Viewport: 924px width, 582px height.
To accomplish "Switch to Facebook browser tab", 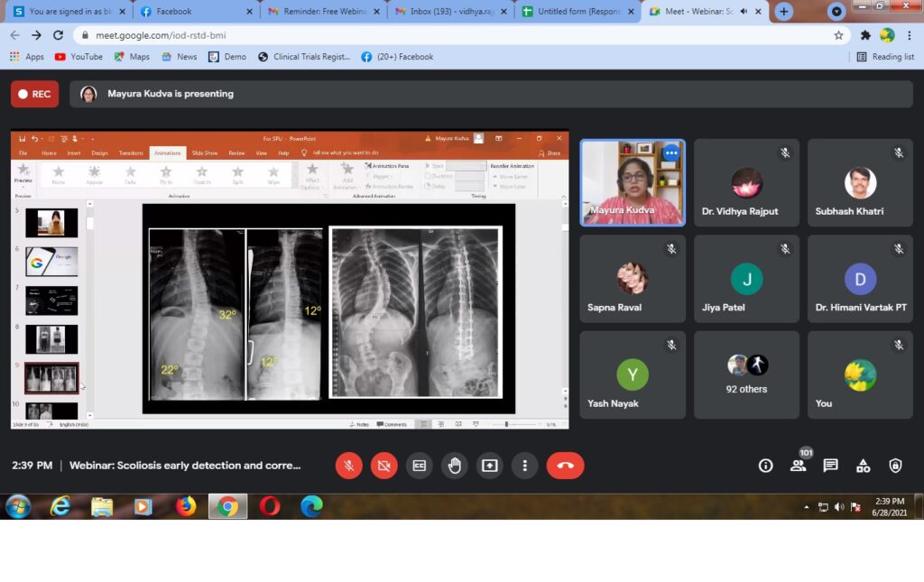I will 196,11.
